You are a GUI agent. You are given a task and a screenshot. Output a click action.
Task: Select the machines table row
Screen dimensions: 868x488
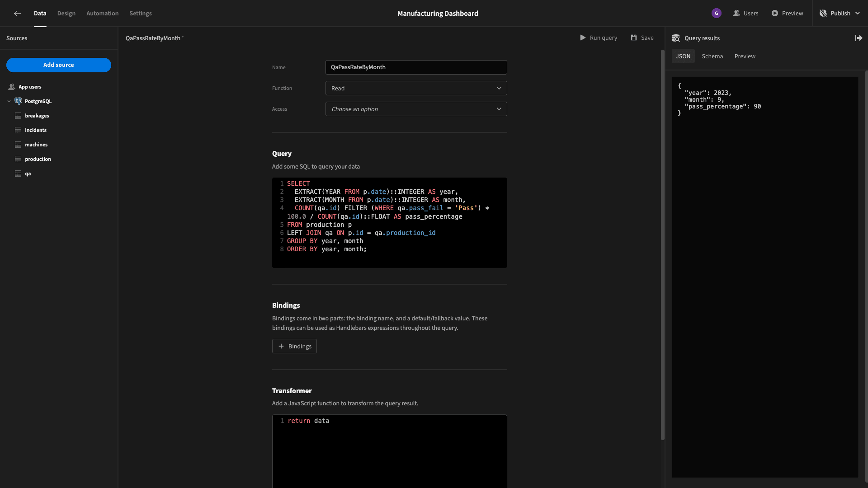59,145
